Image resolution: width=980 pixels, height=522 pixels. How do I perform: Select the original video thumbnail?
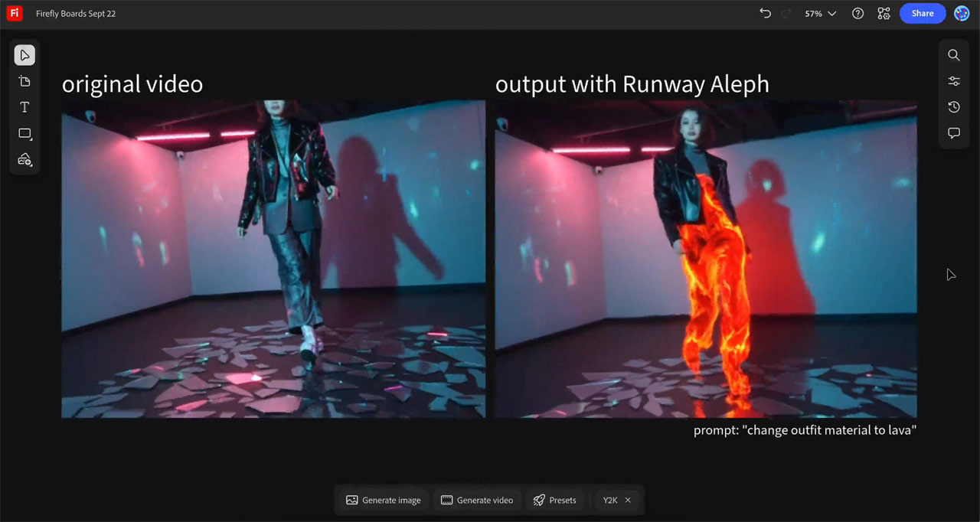click(273, 259)
